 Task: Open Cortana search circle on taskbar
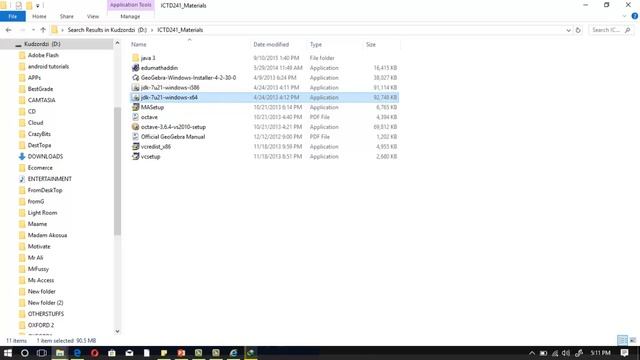point(24,353)
